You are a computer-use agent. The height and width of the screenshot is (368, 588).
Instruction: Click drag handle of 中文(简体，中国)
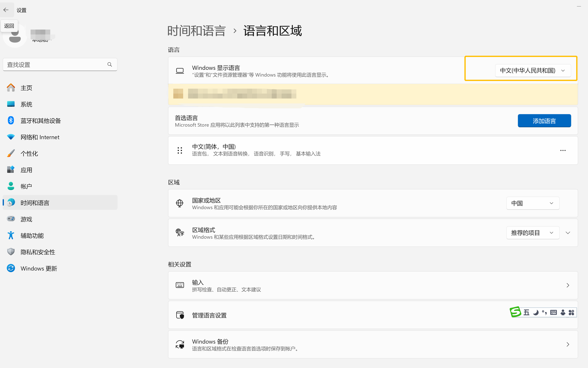click(x=180, y=150)
